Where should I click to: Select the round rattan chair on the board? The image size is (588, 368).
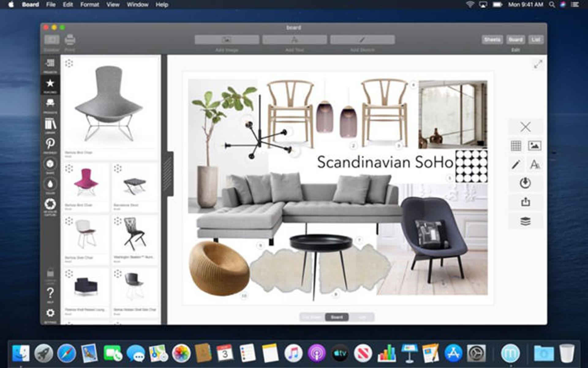(x=219, y=268)
